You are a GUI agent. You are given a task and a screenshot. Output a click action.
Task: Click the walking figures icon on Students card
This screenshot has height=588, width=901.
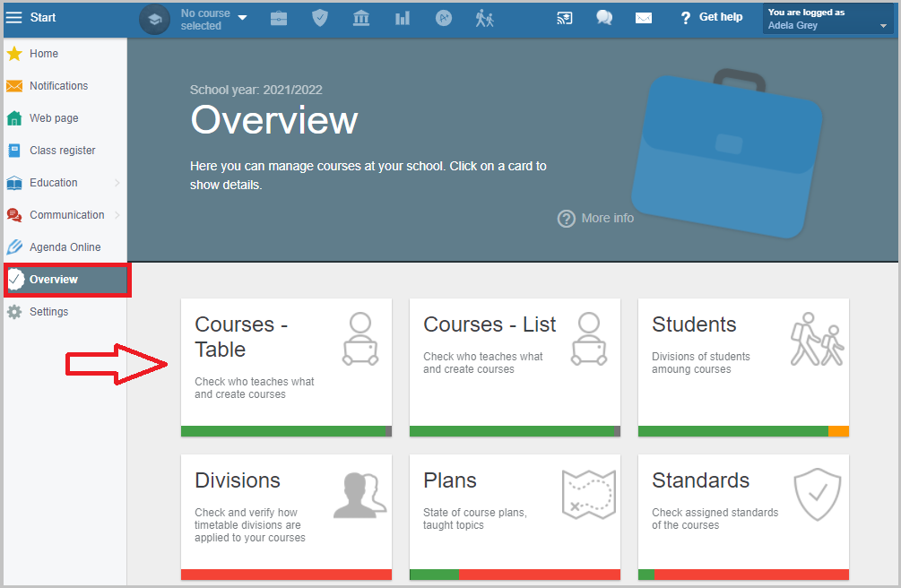817,339
